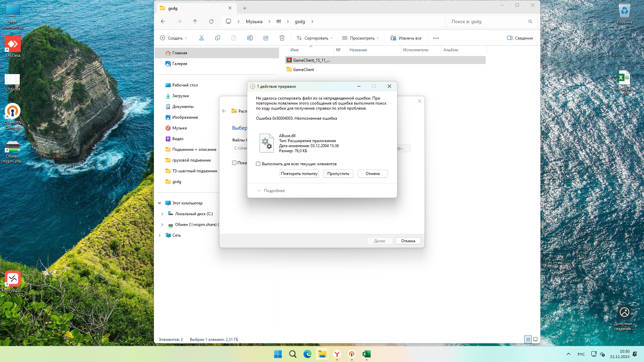Open Yandex Browser from the taskbar
Viewport: 644px width, 362px height.
coord(337,354)
